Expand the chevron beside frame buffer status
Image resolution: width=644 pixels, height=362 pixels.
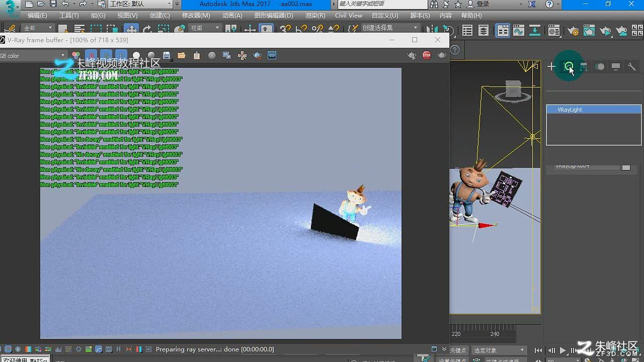point(444,349)
